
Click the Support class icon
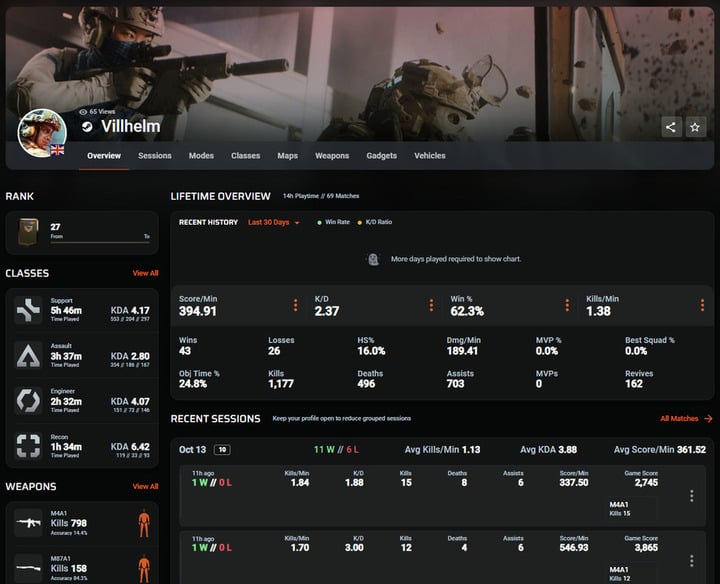click(28, 310)
